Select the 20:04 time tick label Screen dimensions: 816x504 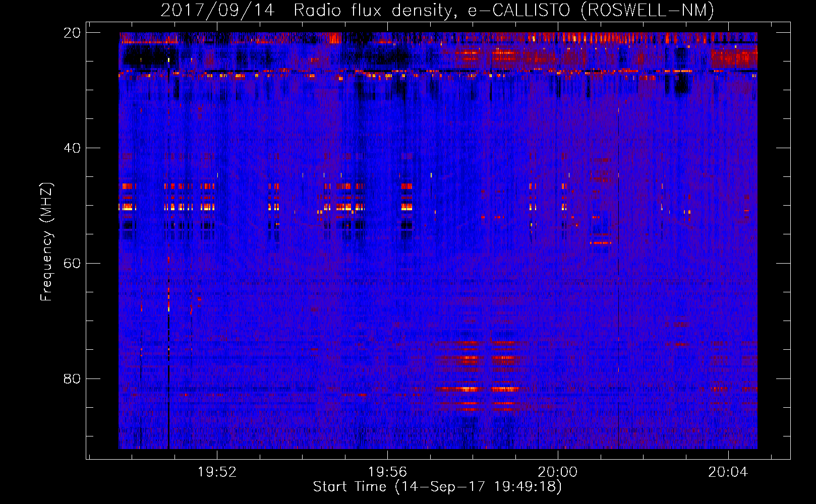[x=728, y=472]
